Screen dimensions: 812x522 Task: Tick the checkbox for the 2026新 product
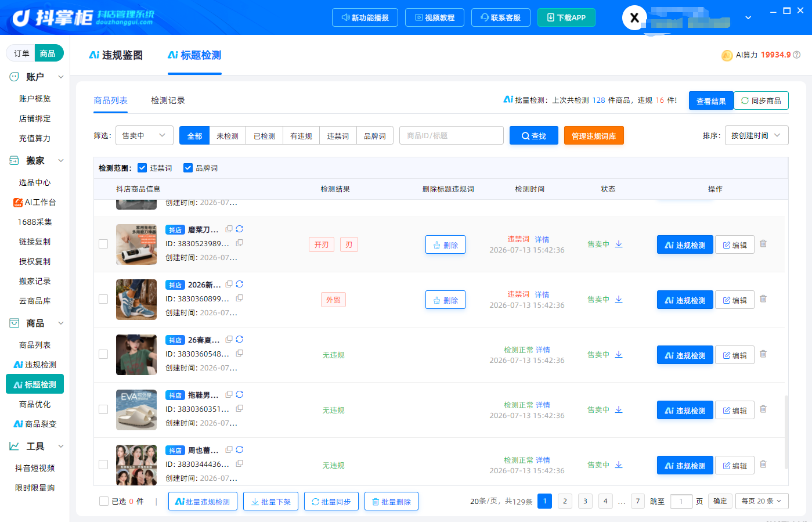[x=103, y=299]
